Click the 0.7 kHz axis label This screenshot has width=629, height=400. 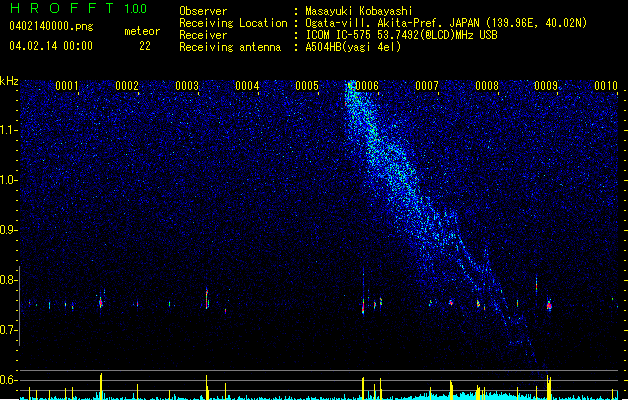point(8,330)
